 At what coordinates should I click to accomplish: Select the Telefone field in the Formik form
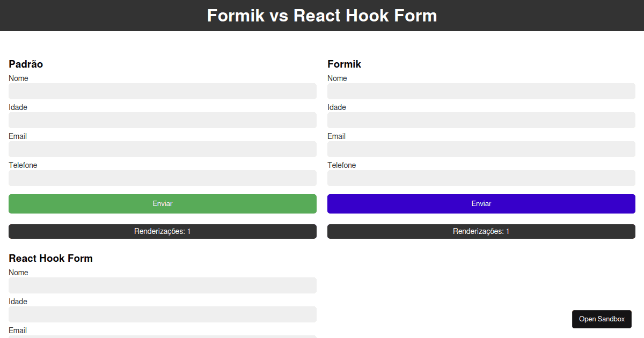(x=481, y=178)
